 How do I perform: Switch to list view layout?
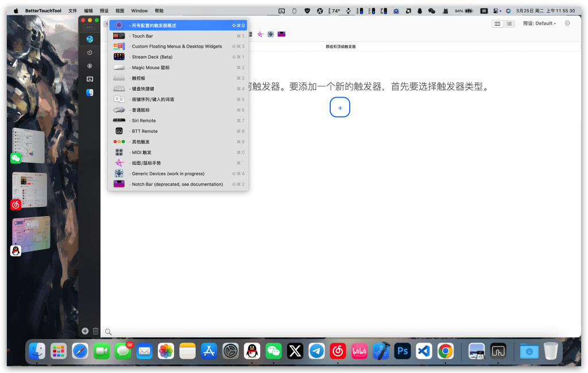(x=509, y=24)
